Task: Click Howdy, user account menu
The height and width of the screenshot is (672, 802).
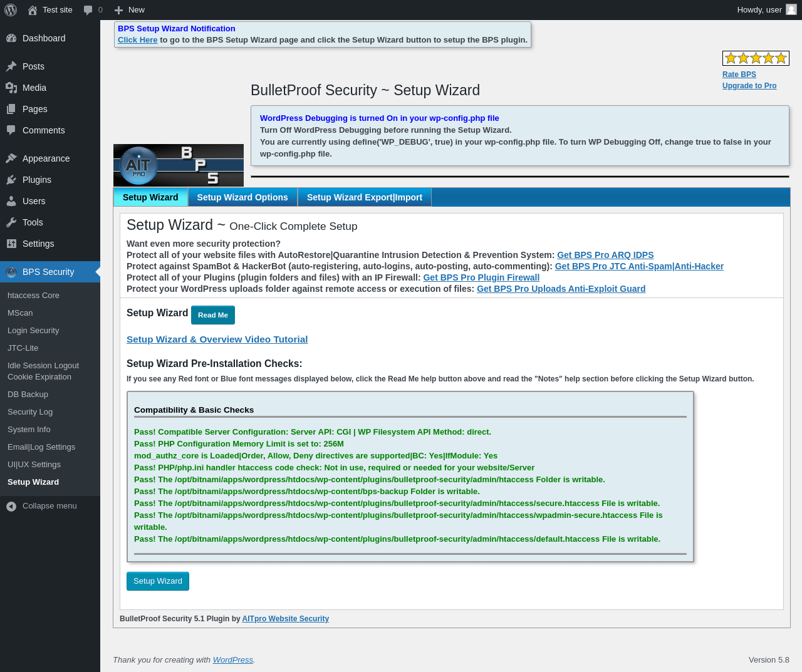Action: [767, 10]
